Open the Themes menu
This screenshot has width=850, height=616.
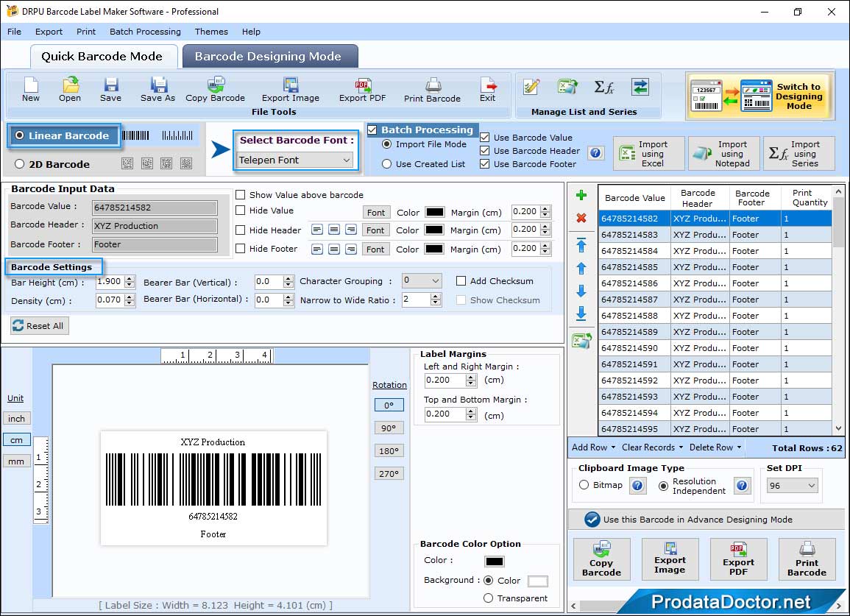211,32
